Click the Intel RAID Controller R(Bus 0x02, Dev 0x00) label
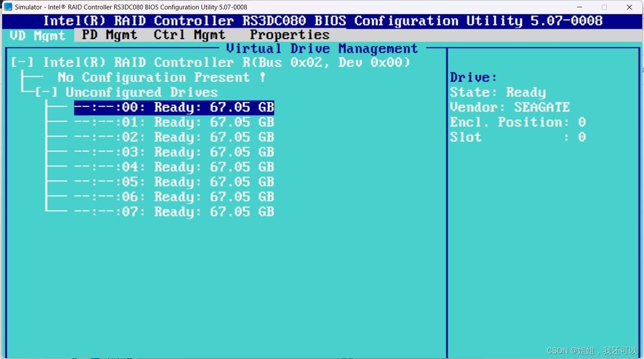This screenshot has width=644, height=359. [x=227, y=62]
